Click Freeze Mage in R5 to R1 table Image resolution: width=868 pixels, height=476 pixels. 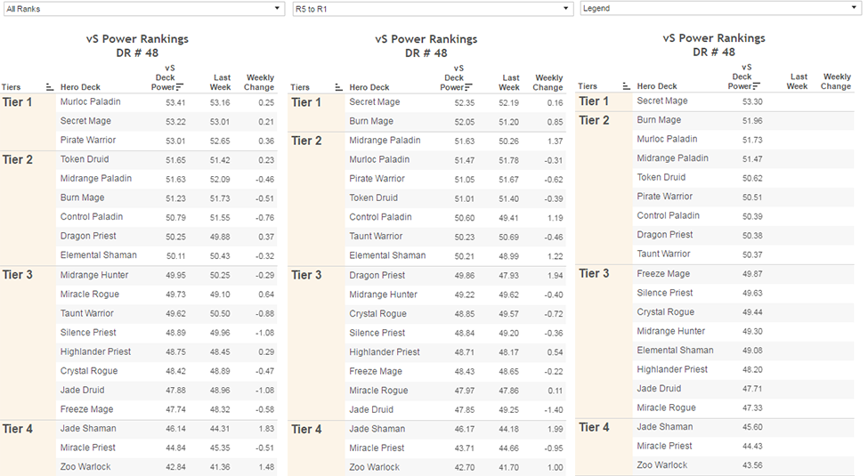[376, 371]
